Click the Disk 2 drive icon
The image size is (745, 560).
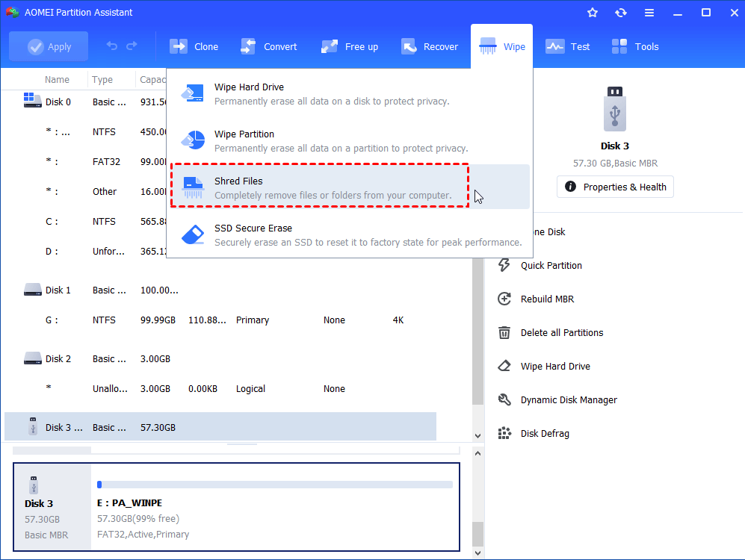pos(33,358)
